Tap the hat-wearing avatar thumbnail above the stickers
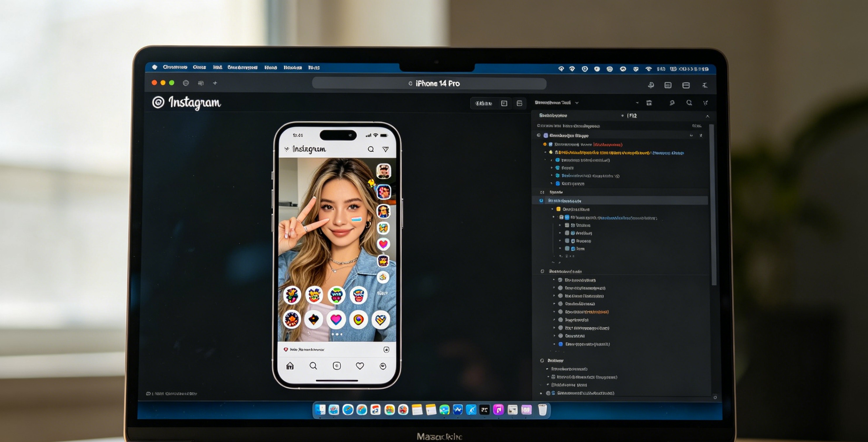This screenshot has height=442, width=868. point(384,171)
